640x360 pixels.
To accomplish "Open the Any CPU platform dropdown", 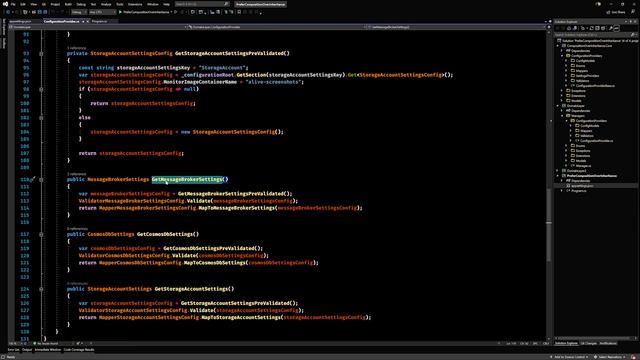I will point(102,12).
